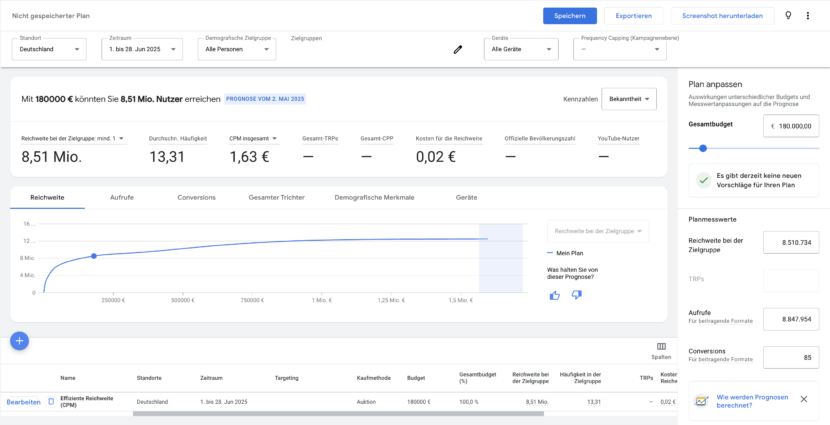Screen dimensions: 830x425
Task: Click the chart icon in forecast info card
Action: pyautogui.click(x=701, y=401)
